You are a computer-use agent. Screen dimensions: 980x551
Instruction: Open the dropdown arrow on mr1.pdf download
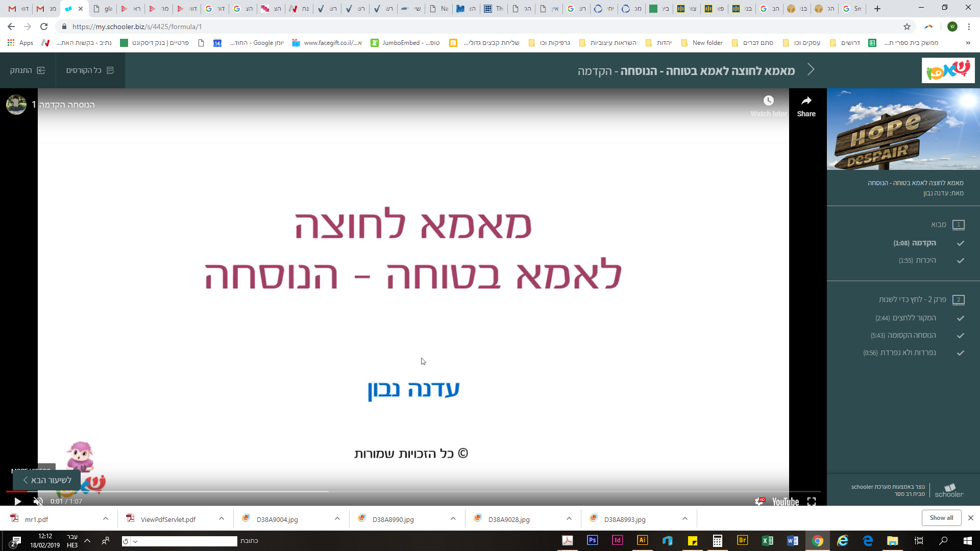106,518
